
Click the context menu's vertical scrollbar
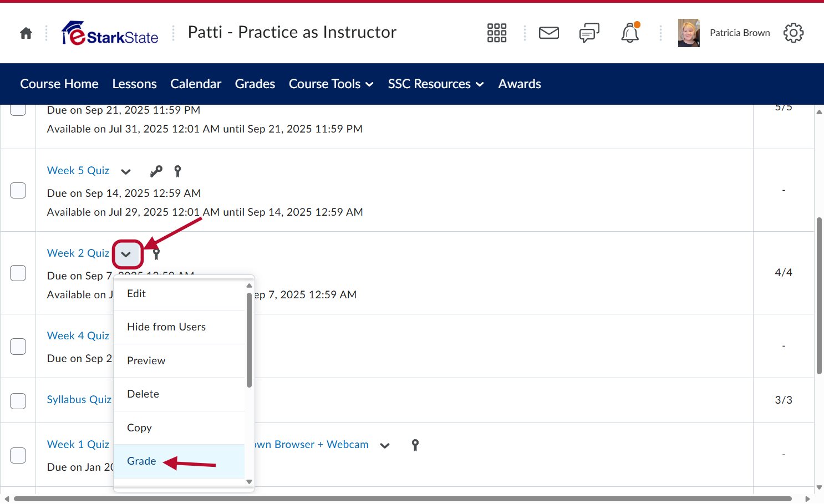pos(249,339)
